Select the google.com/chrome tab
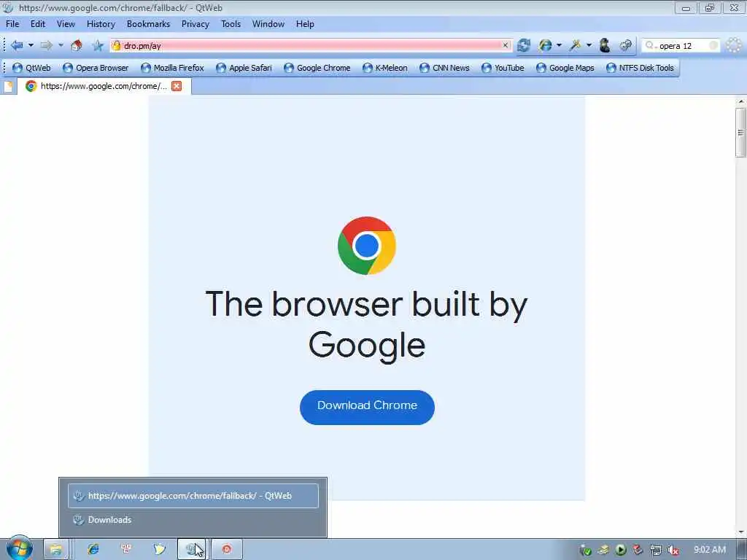 point(104,86)
